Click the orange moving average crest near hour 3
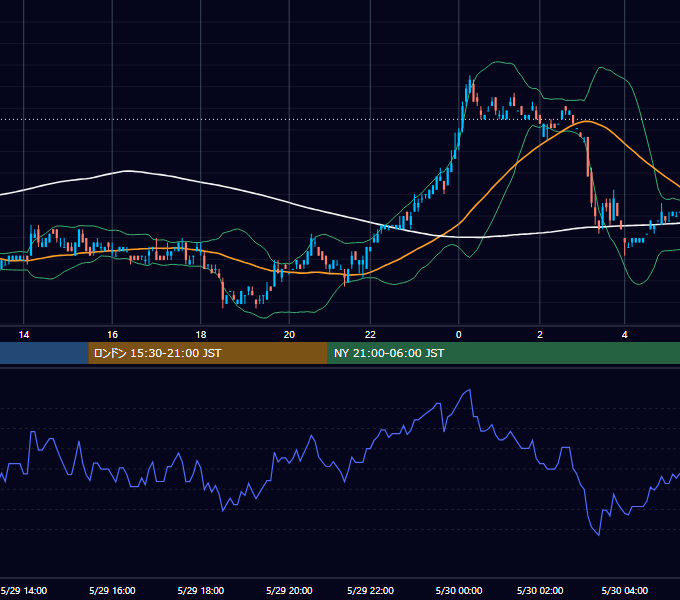The image size is (680, 600). [x=586, y=121]
